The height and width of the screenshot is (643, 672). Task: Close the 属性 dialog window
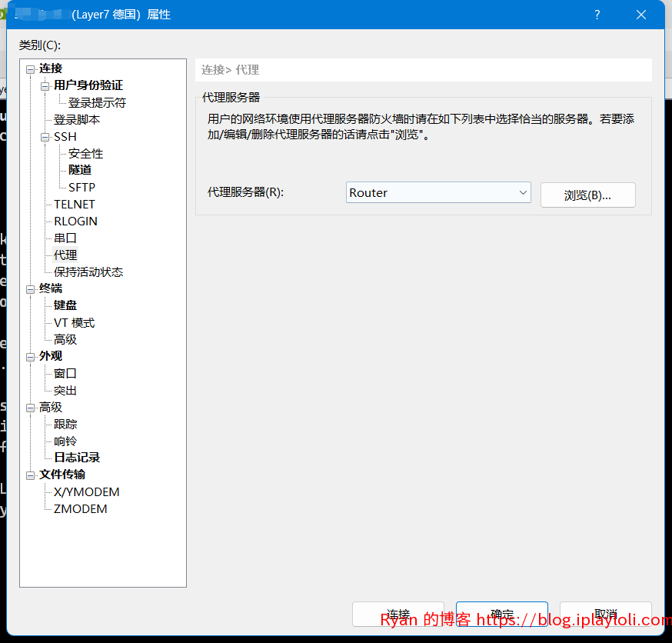(641, 15)
